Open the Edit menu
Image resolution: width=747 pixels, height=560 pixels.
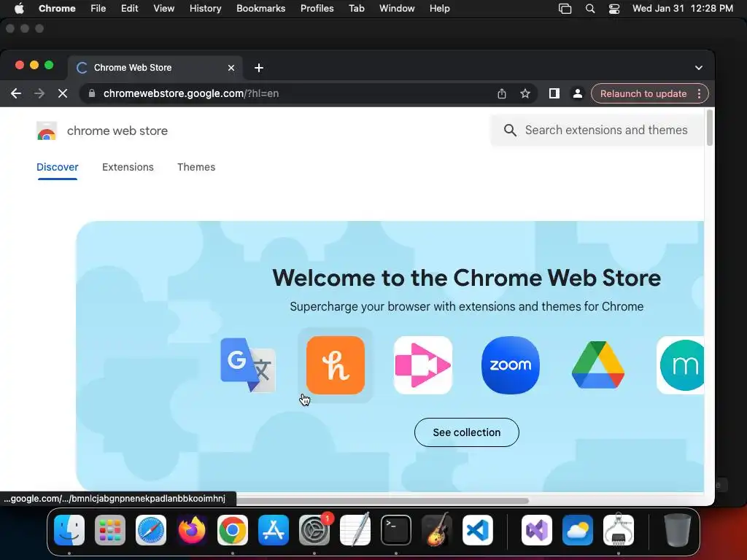pos(129,9)
